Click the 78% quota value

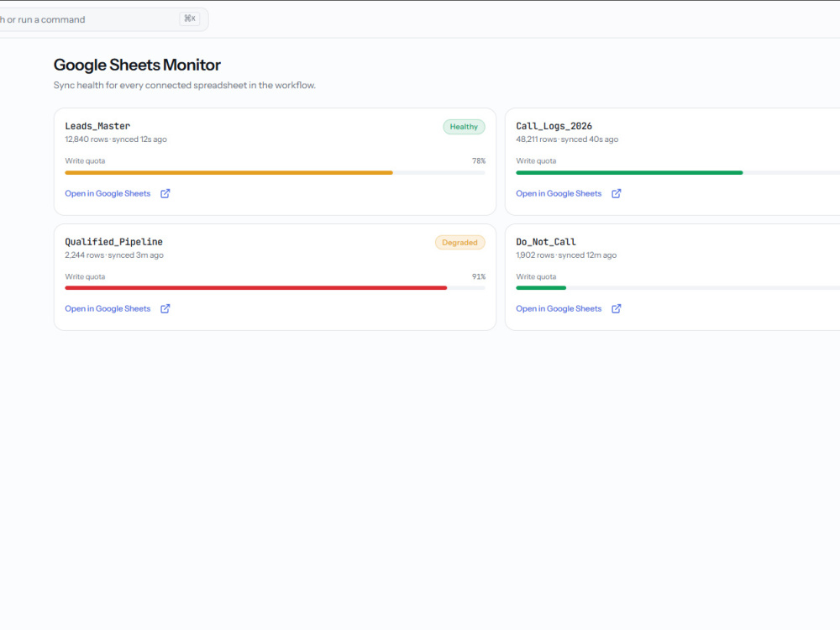[x=479, y=160]
